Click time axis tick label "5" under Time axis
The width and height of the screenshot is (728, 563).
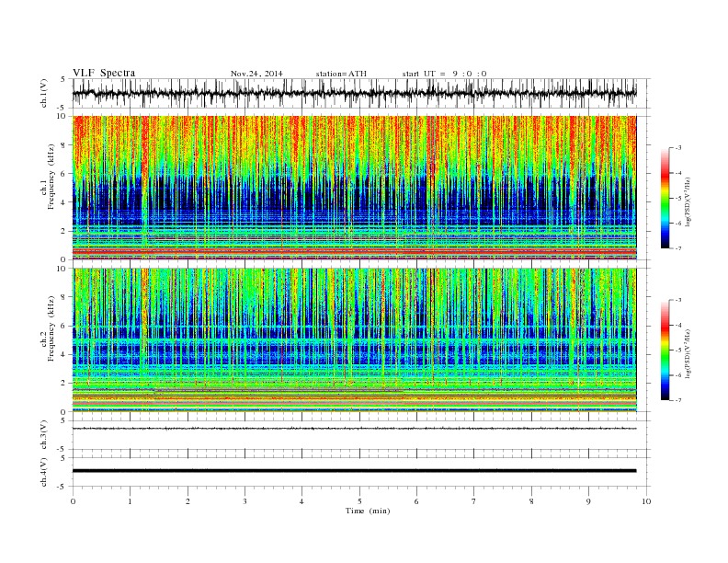[359, 501]
